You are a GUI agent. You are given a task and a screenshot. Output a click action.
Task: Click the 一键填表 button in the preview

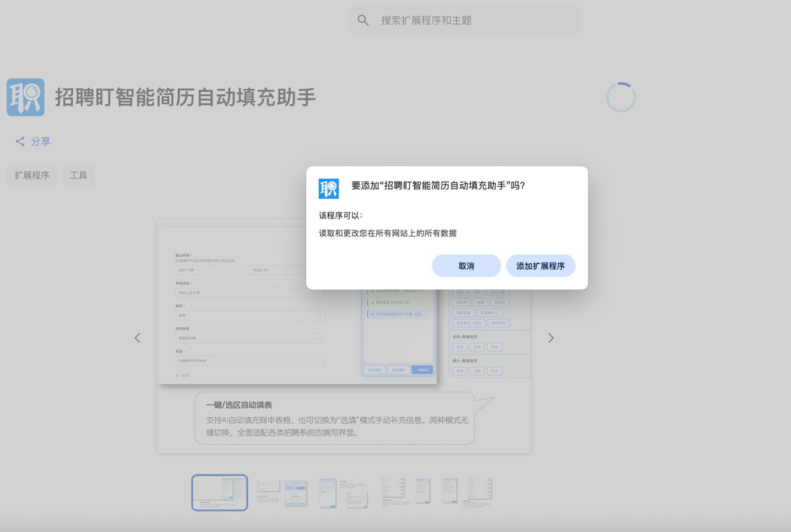coord(422,370)
